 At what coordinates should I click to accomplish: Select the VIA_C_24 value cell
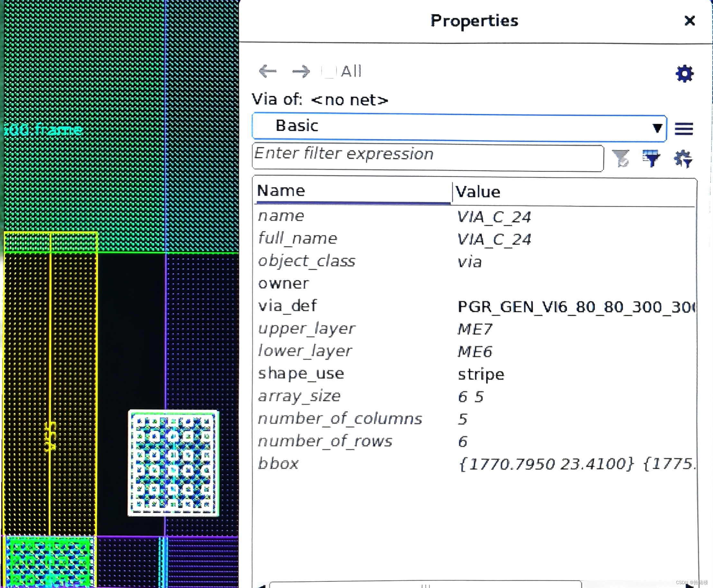point(494,217)
